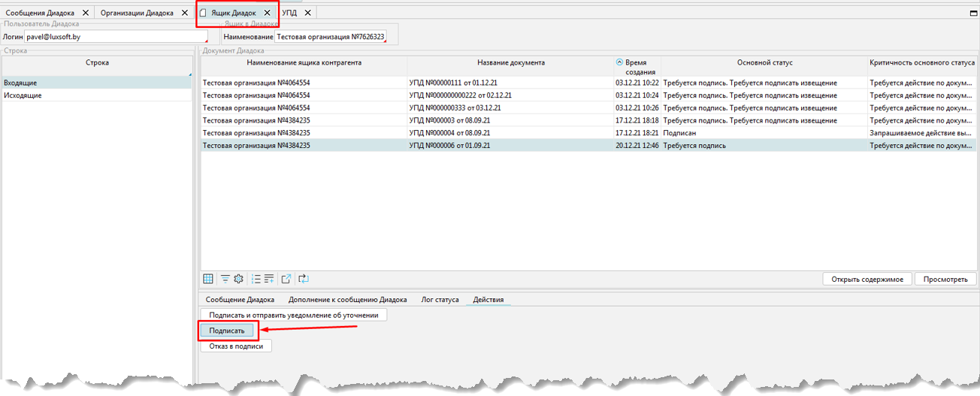Open the filter icon in table toolbar
Viewport: 980px width, 396px height.
coord(225,279)
